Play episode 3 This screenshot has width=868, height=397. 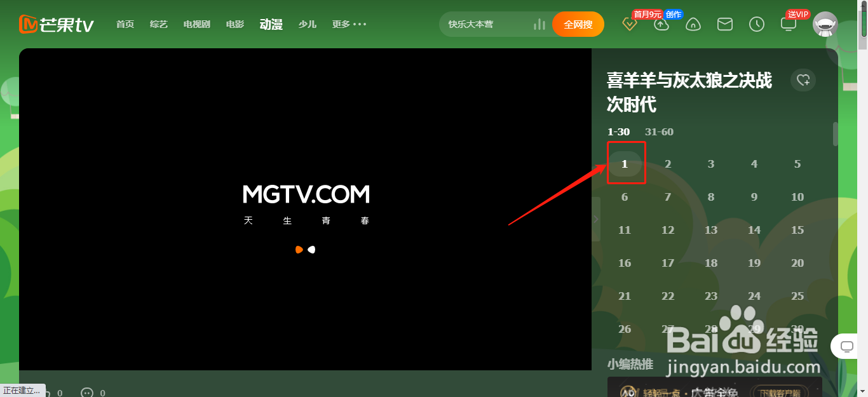711,164
